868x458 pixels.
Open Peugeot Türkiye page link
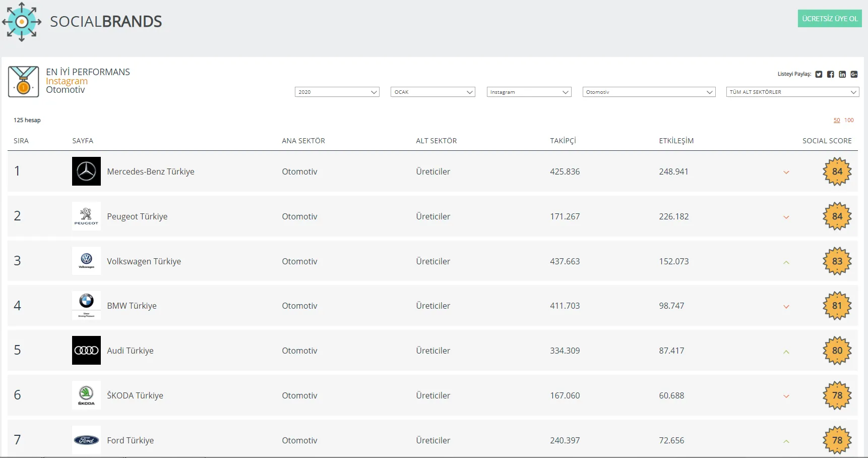[x=137, y=216]
